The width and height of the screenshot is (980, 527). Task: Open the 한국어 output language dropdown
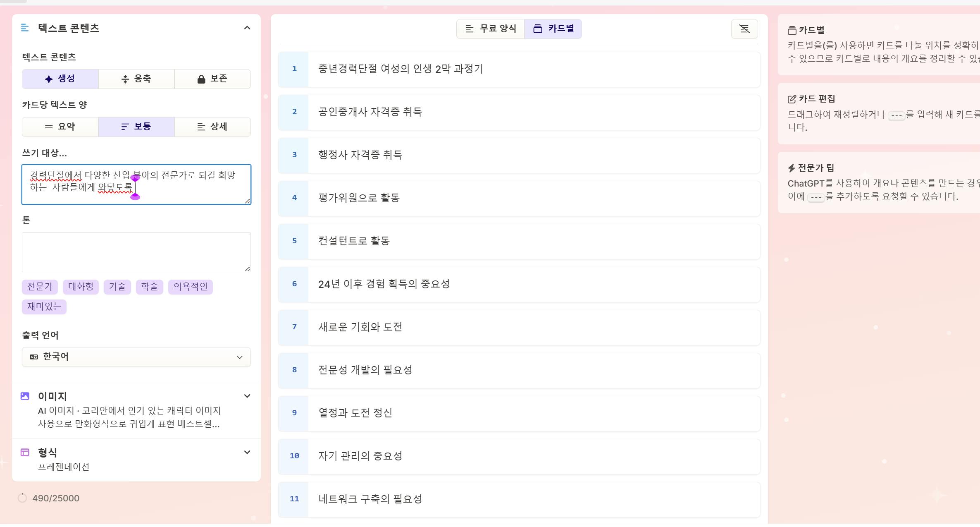click(136, 357)
